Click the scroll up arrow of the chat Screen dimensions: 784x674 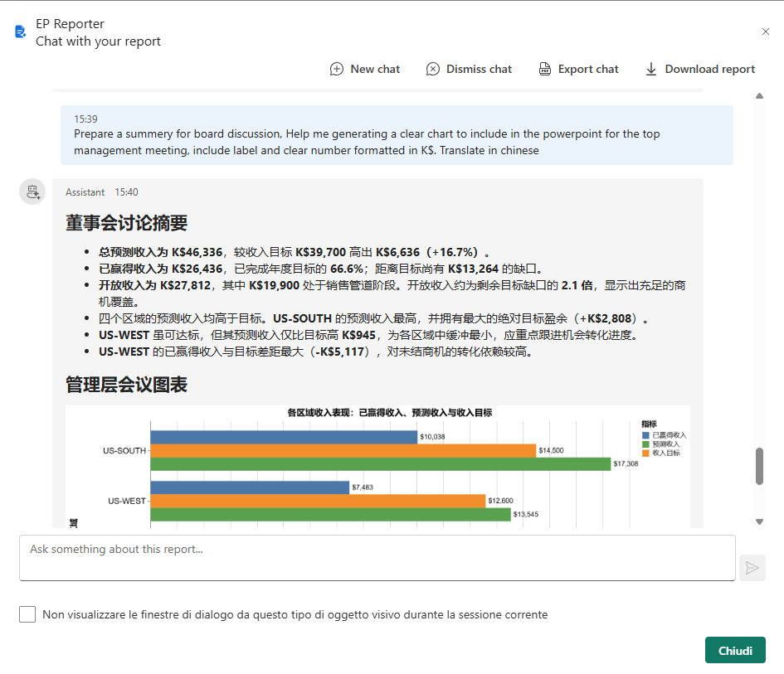click(x=759, y=96)
